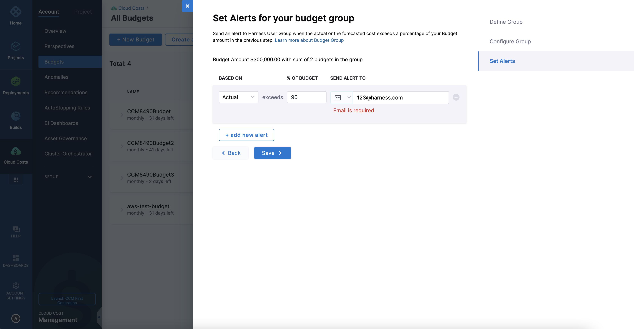
Task: Open Recommendations in the side menu
Action: tap(66, 93)
